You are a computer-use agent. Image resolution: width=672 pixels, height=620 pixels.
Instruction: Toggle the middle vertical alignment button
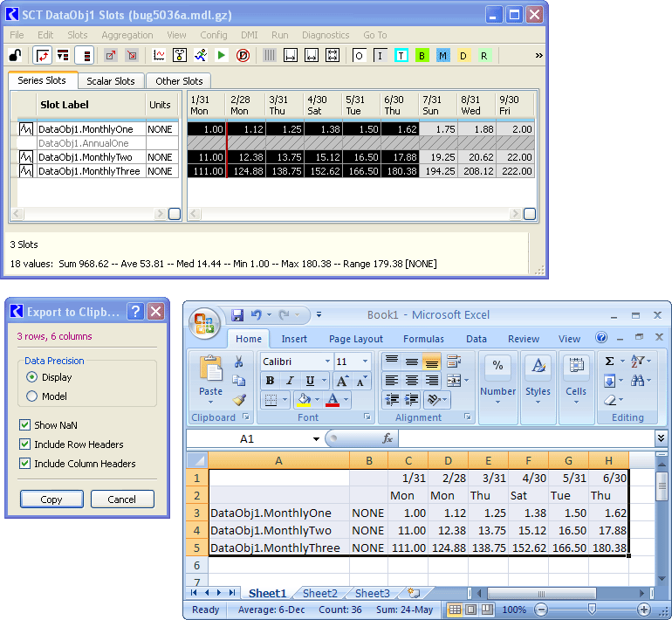click(411, 362)
